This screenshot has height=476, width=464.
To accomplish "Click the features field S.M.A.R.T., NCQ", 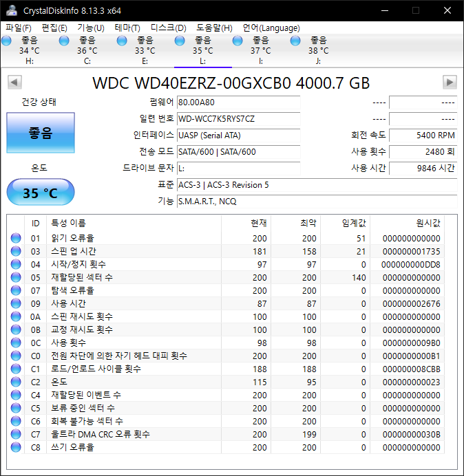I will tap(317, 202).
